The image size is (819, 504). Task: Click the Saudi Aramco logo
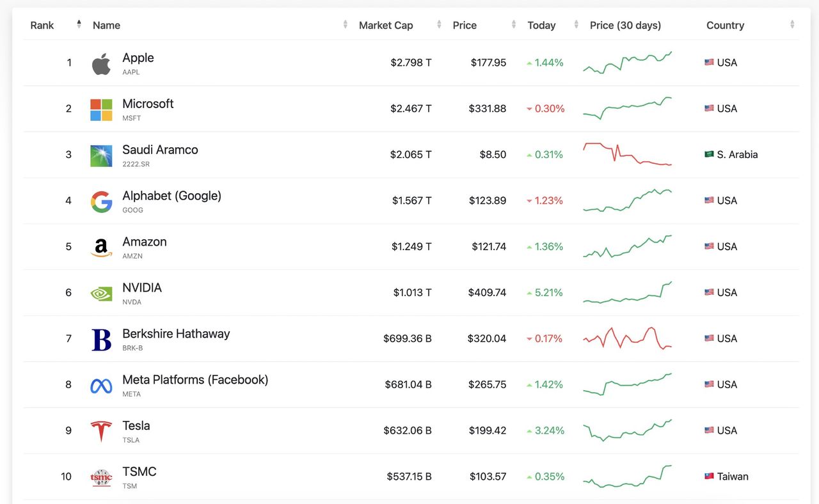pos(101,155)
